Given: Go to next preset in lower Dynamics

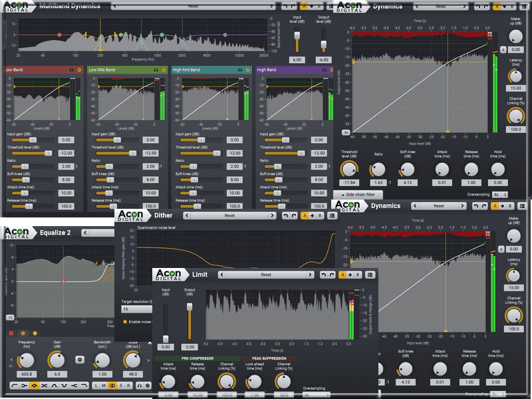Looking at the screenshot, I should pos(462,206).
